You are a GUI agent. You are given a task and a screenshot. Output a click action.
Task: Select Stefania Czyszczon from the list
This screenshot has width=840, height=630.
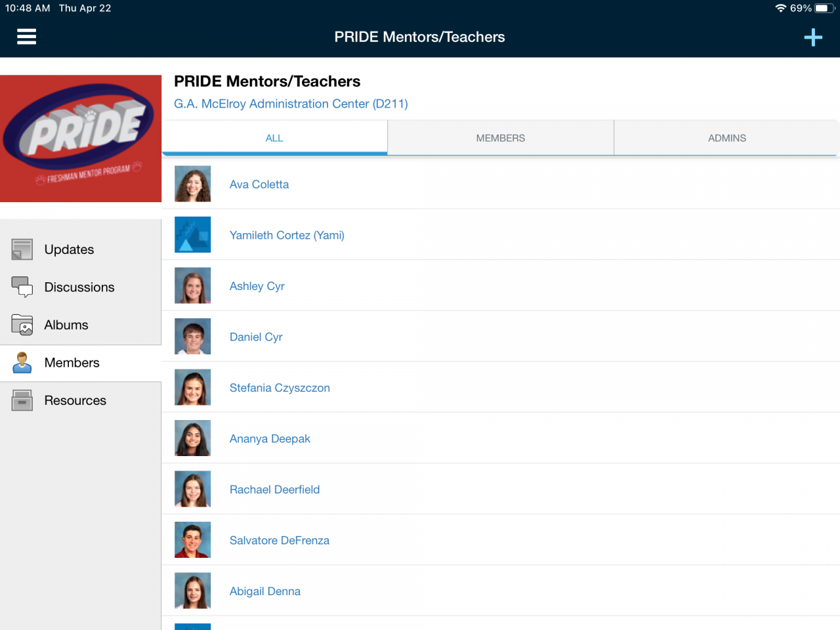(x=280, y=388)
